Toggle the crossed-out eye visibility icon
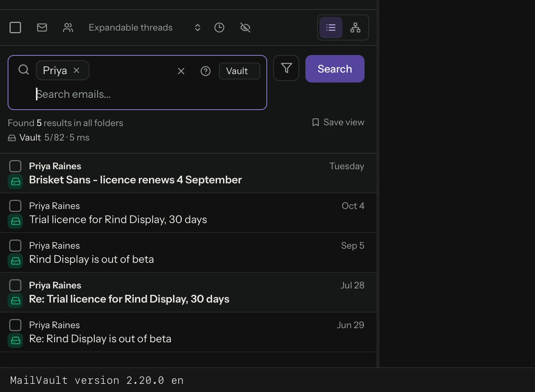 tap(245, 27)
